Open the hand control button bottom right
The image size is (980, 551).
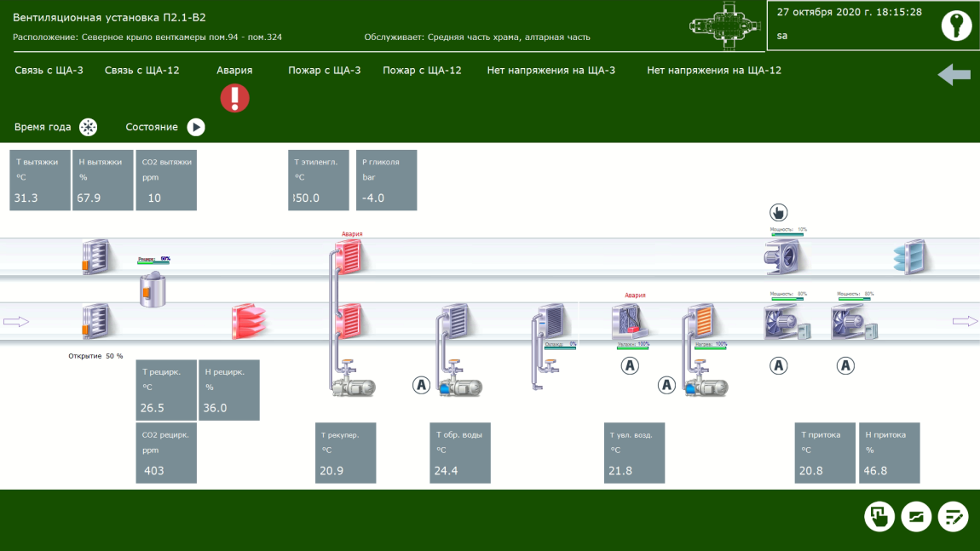point(879,516)
